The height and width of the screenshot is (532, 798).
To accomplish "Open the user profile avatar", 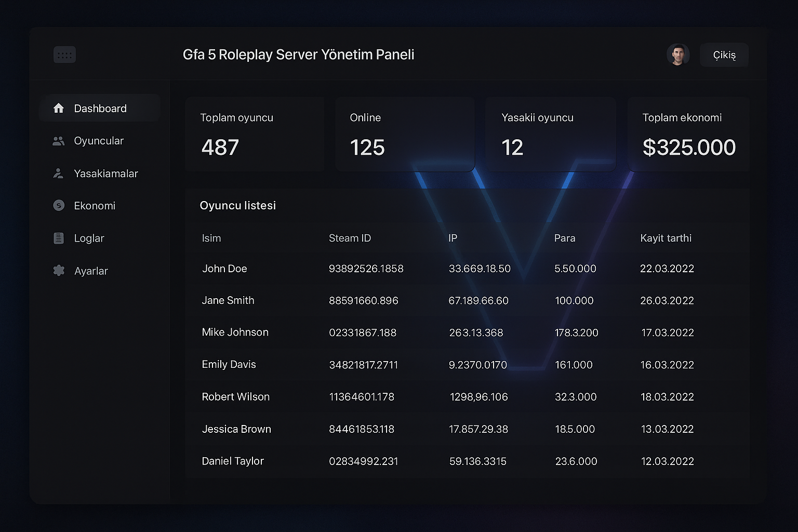I will (x=677, y=55).
